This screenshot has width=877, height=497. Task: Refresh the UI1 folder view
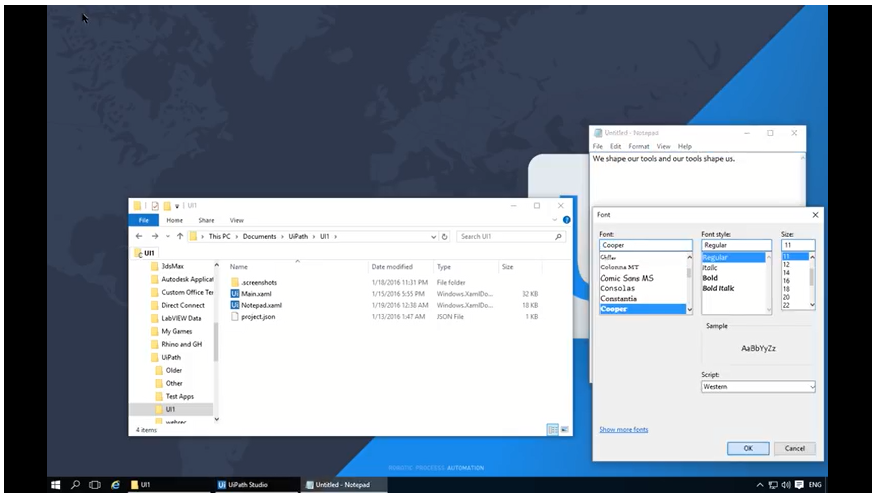tap(445, 236)
